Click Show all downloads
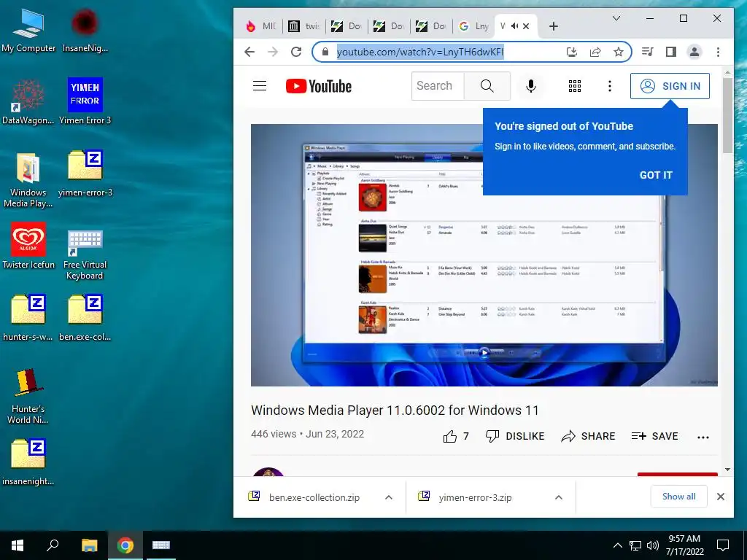The height and width of the screenshot is (560, 747). tap(679, 497)
